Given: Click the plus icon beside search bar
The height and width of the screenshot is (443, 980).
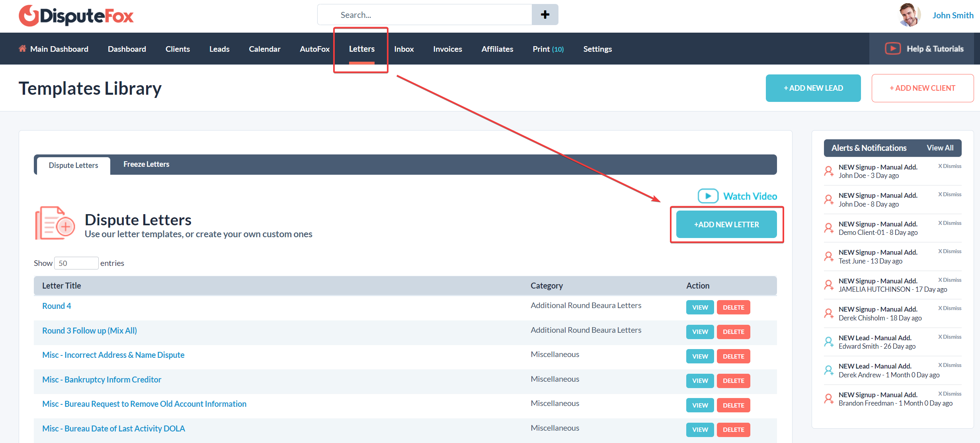Looking at the screenshot, I should pos(545,15).
